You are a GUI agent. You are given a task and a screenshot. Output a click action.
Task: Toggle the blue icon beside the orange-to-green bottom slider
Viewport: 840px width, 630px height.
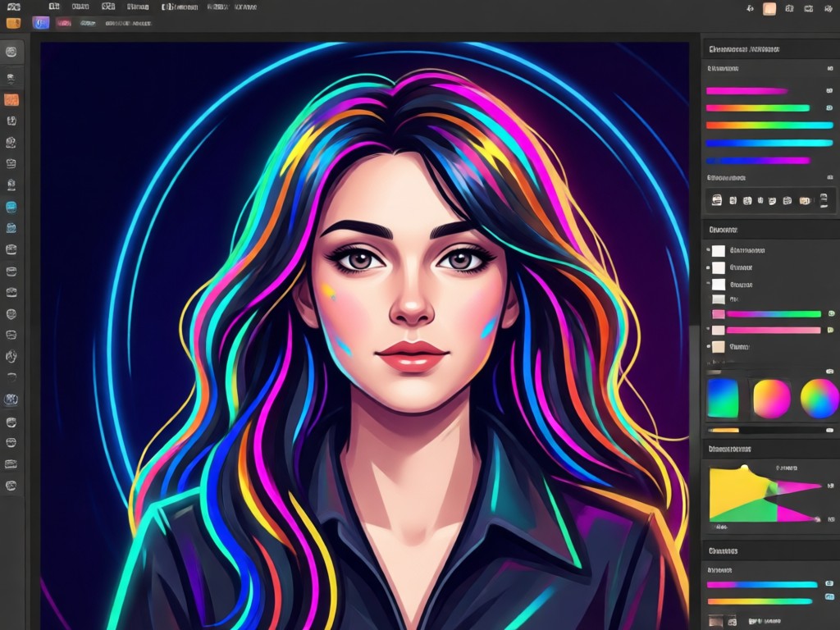pos(830,597)
